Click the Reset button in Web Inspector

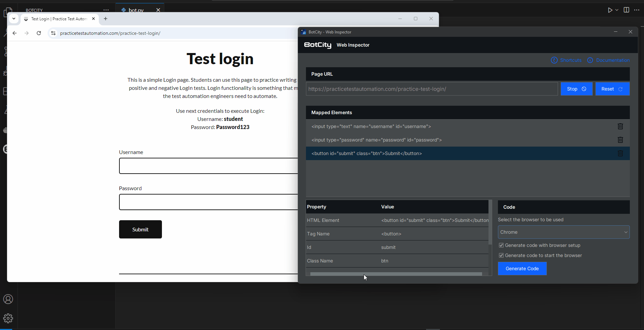(612, 89)
